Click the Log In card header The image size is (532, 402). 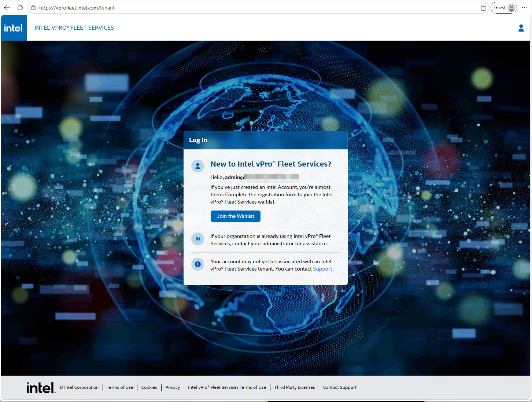[266, 140]
